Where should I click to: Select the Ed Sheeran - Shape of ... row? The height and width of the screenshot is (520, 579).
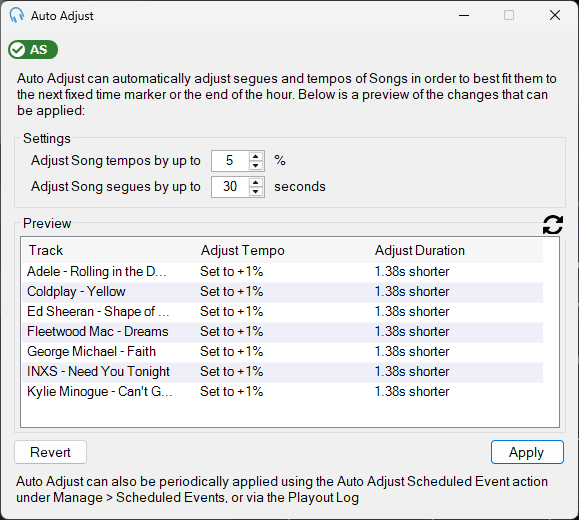pyautogui.click(x=282, y=312)
